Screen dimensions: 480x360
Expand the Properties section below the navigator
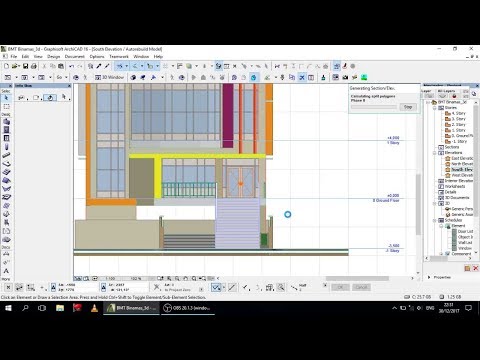[x=429, y=277]
